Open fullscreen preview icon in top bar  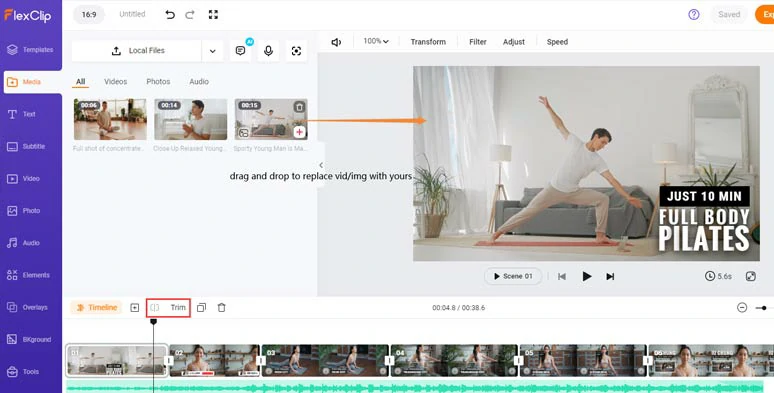pos(213,15)
